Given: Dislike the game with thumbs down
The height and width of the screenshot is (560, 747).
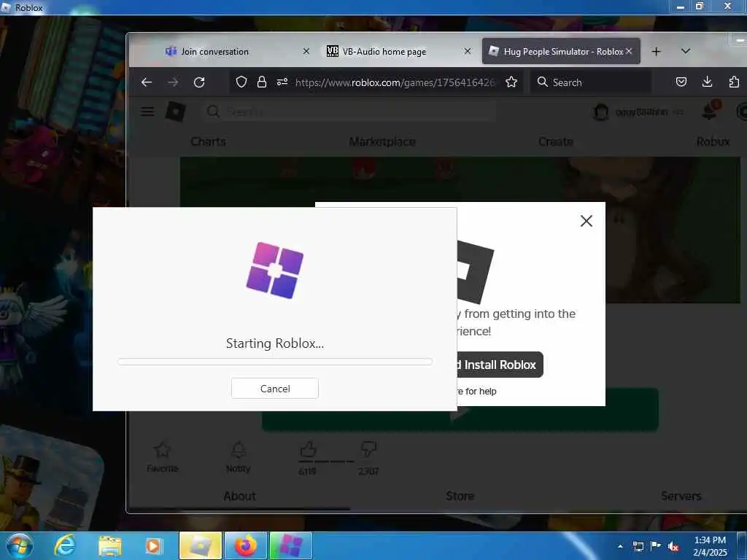Looking at the screenshot, I should pyautogui.click(x=368, y=449).
